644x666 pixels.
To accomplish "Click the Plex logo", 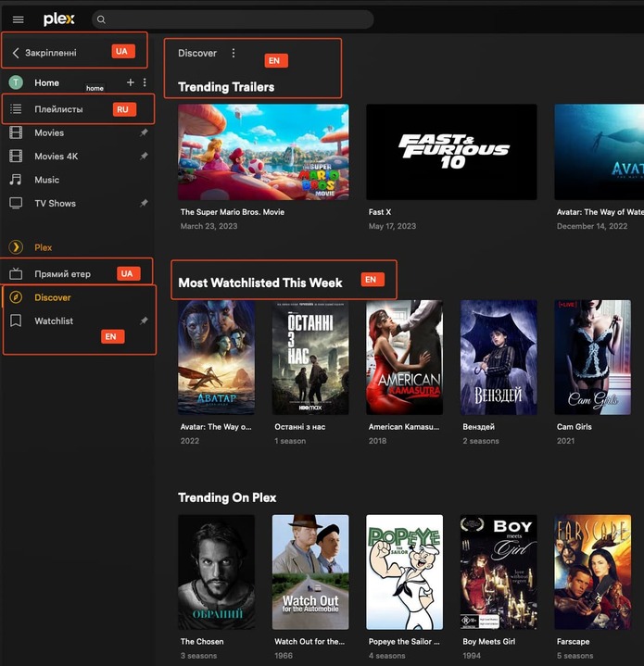I will [x=58, y=19].
